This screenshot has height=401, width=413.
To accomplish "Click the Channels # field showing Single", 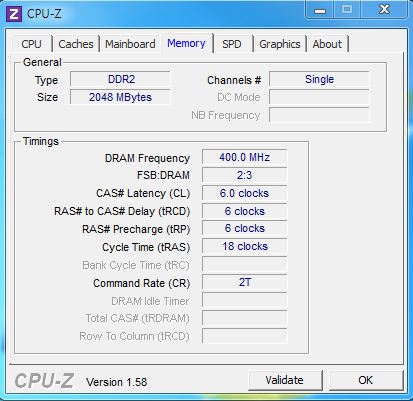I will [319, 79].
